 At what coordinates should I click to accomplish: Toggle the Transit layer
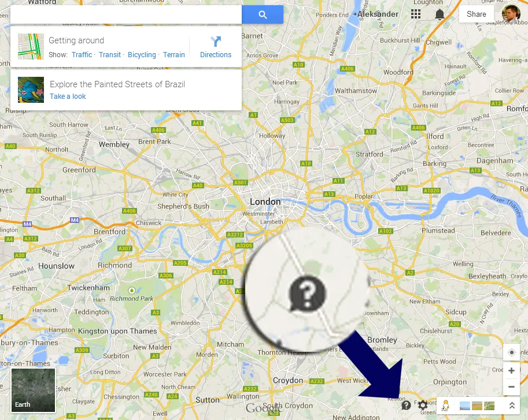[x=109, y=54]
